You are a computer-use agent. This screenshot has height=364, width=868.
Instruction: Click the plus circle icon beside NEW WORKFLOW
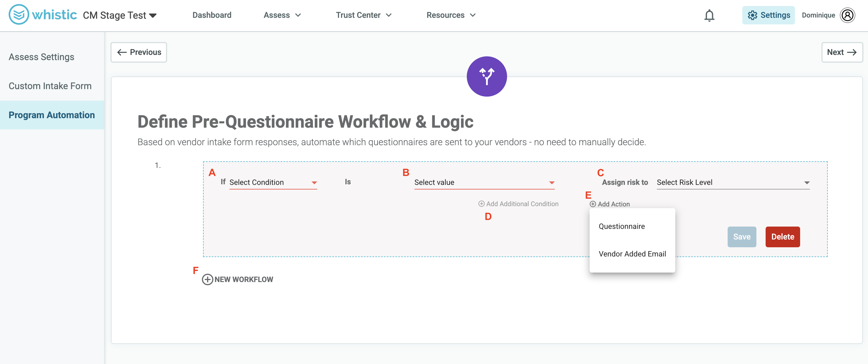pos(207,279)
